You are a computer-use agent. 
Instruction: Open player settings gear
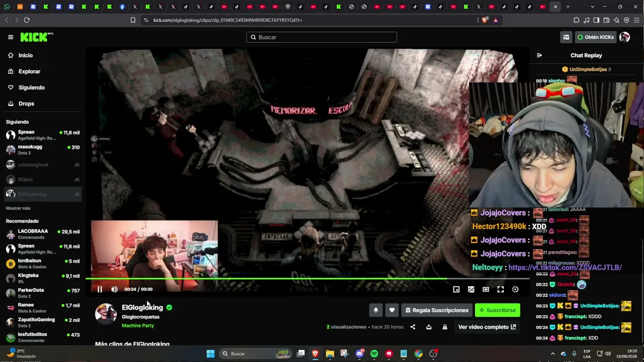515,289
